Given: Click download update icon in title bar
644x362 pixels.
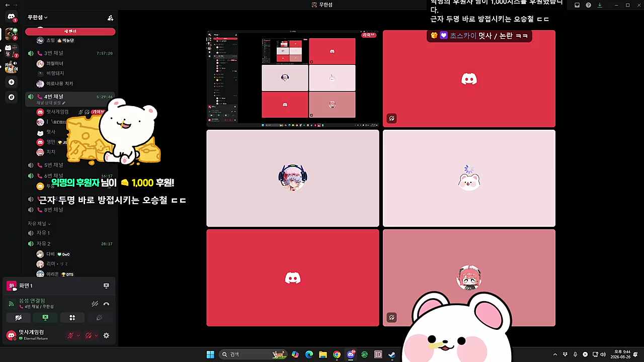Looking at the screenshot, I should (600, 5).
